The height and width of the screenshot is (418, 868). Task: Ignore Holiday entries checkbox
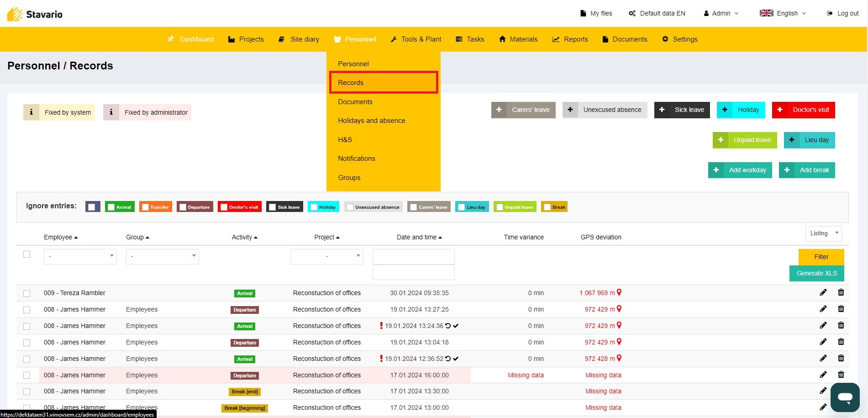click(x=314, y=207)
